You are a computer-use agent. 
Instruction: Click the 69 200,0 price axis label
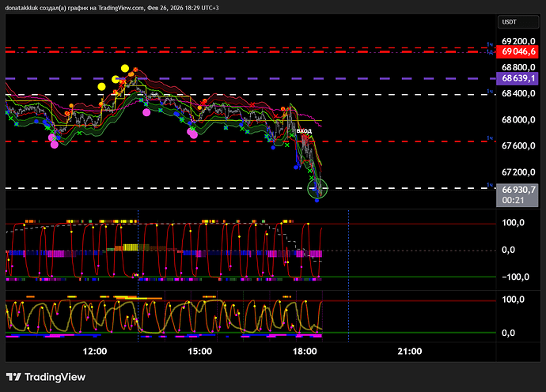(519, 40)
